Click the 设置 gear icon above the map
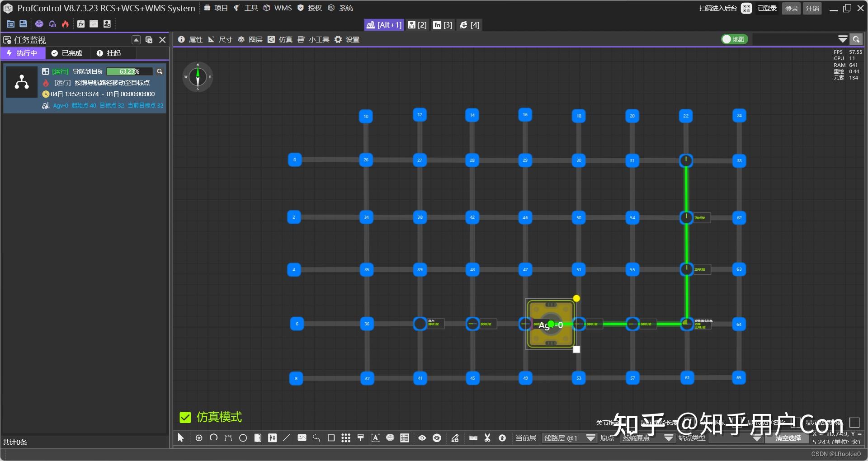 pyautogui.click(x=338, y=39)
